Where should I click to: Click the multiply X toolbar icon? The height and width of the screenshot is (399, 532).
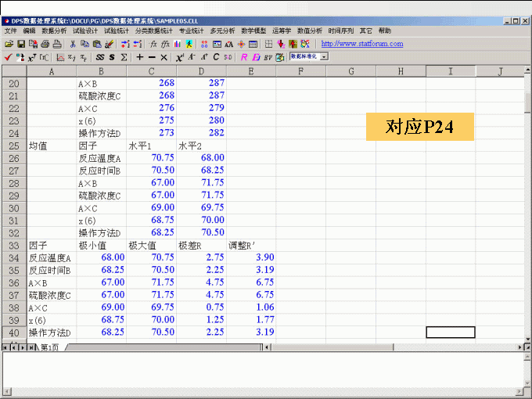click(x=164, y=57)
